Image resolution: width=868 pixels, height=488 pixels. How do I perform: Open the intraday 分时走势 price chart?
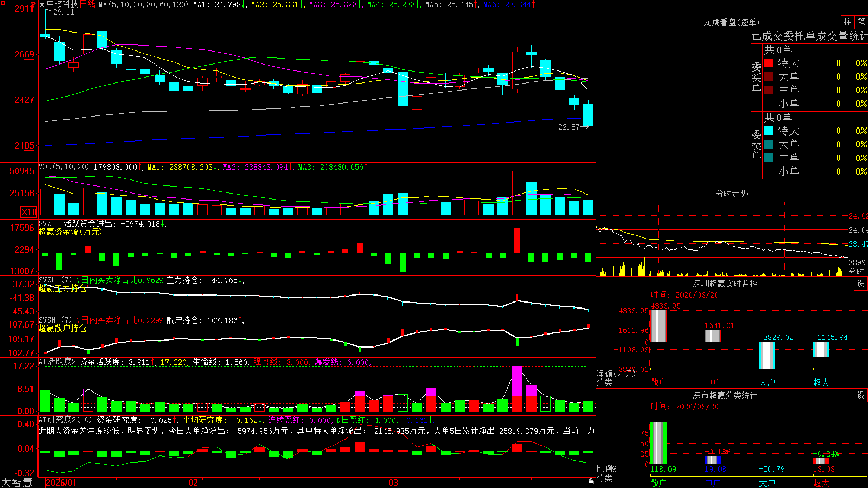[x=722, y=239]
